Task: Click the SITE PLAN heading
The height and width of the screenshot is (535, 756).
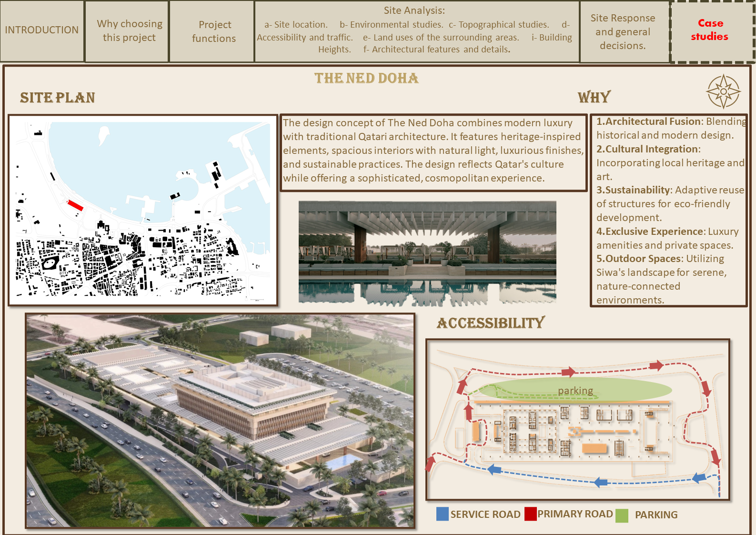Action: [58, 98]
